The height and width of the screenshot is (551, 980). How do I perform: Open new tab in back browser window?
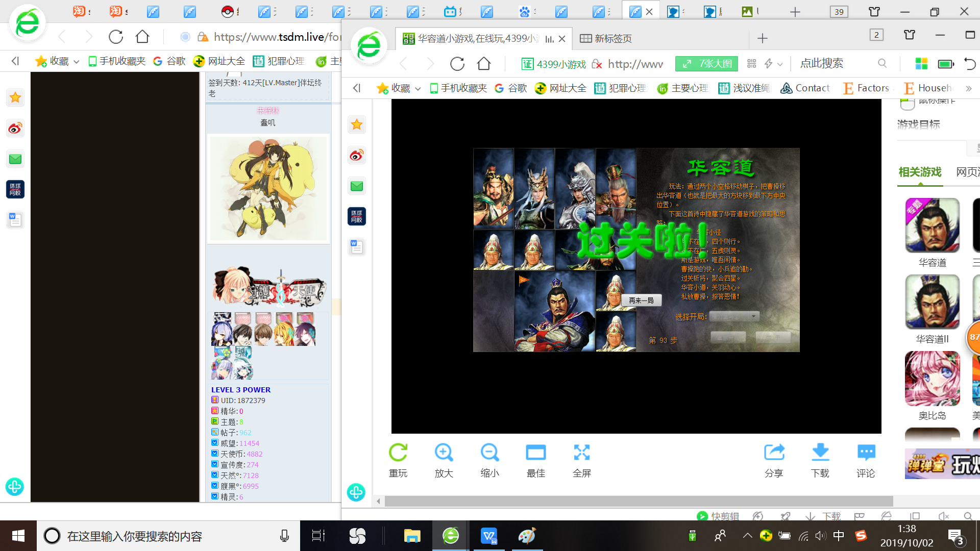click(x=795, y=12)
